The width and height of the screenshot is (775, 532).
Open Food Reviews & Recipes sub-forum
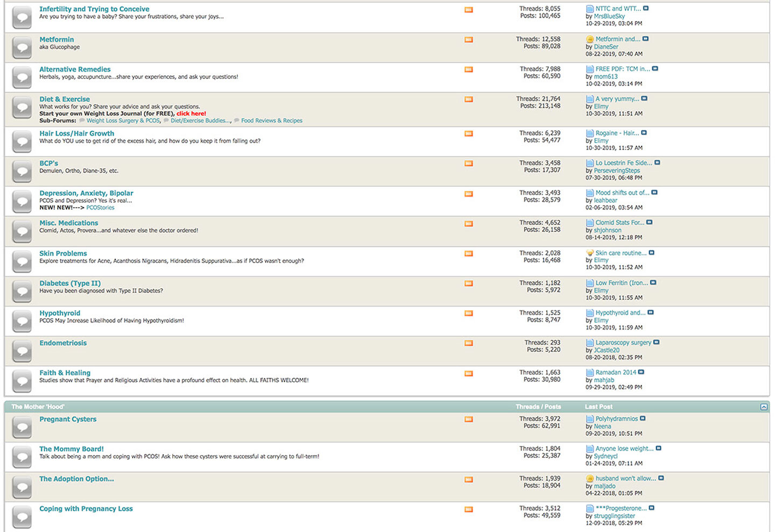tap(271, 121)
